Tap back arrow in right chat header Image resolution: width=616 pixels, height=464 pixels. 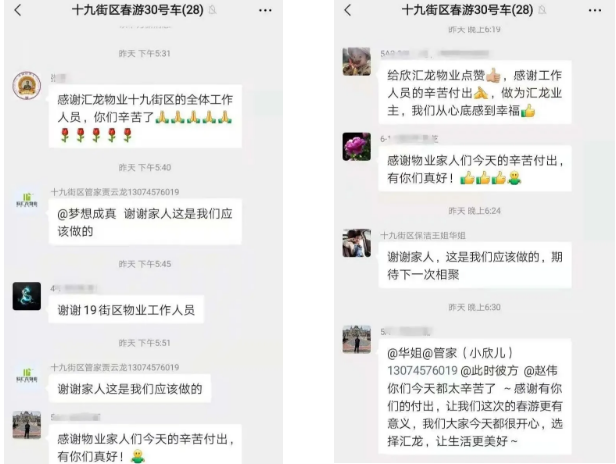coord(348,10)
